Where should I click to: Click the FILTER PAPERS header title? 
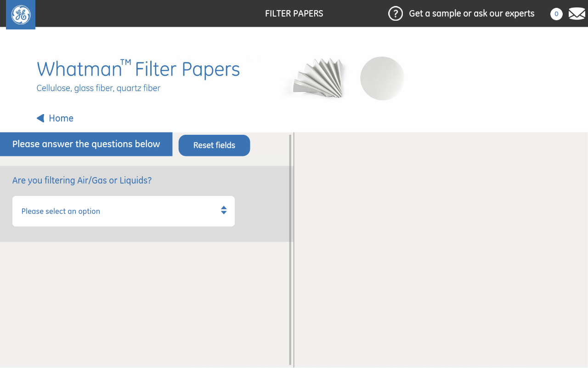click(x=294, y=13)
